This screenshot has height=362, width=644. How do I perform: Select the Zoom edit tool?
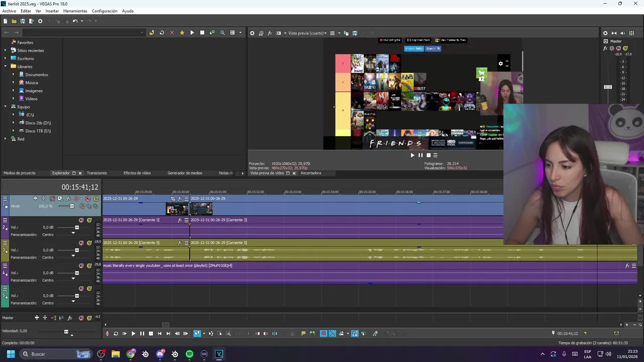[x=228, y=333]
